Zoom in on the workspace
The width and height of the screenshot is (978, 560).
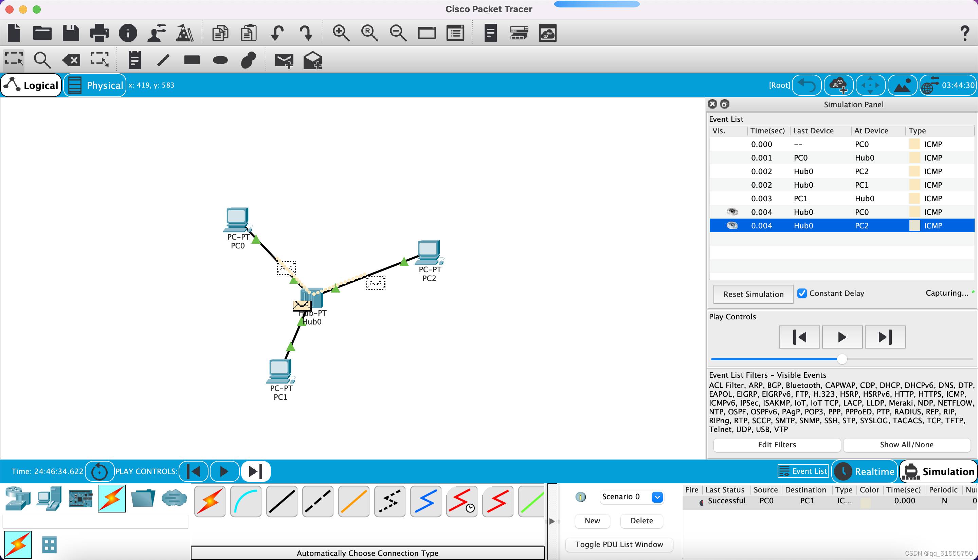(341, 33)
